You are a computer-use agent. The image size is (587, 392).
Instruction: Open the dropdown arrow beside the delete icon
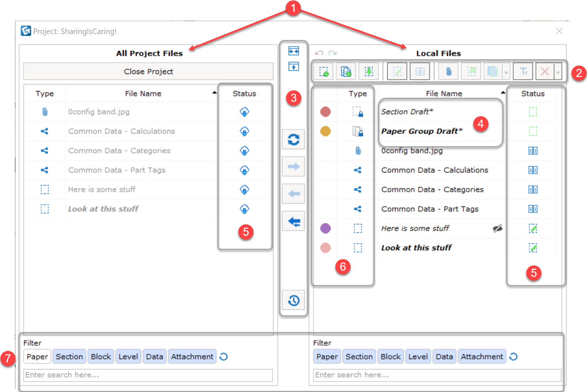click(558, 71)
